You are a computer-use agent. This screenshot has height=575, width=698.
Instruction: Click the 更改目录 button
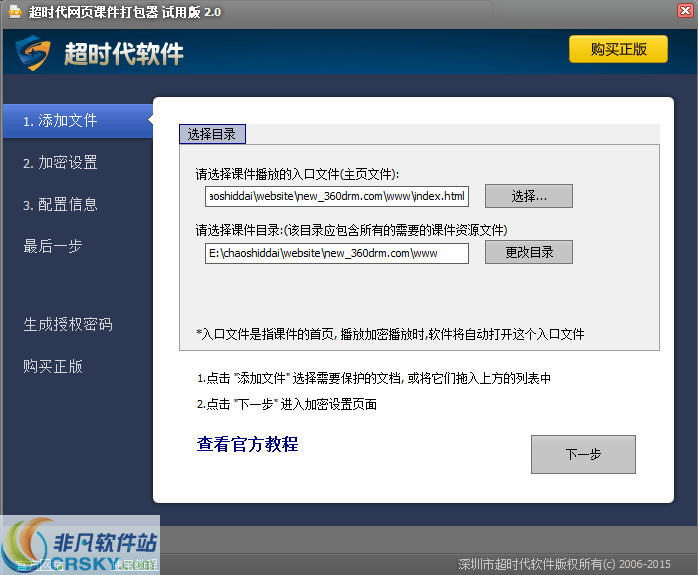click(x=529, y=252)
